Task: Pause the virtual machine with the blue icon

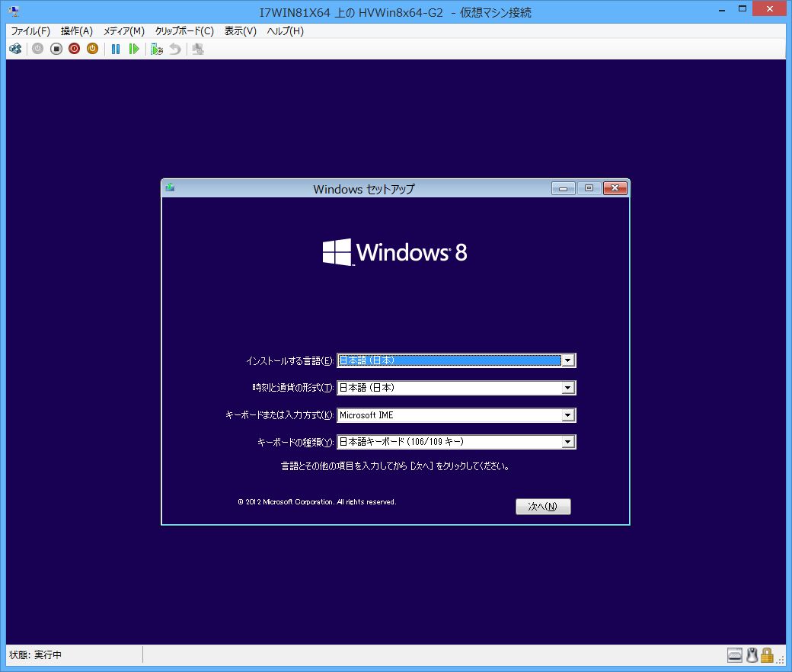Action: click(x=116, y=49)
